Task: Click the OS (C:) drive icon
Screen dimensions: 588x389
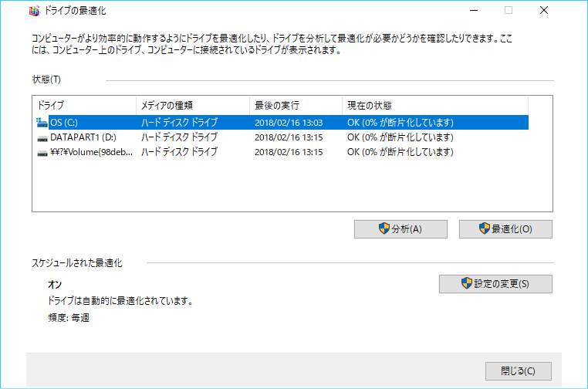Action: point(42,122)
